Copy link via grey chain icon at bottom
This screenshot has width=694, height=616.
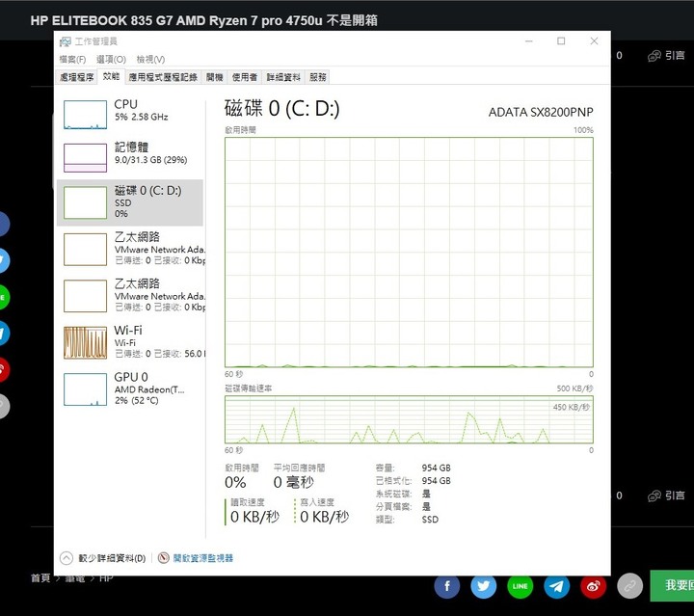(629, 586)
